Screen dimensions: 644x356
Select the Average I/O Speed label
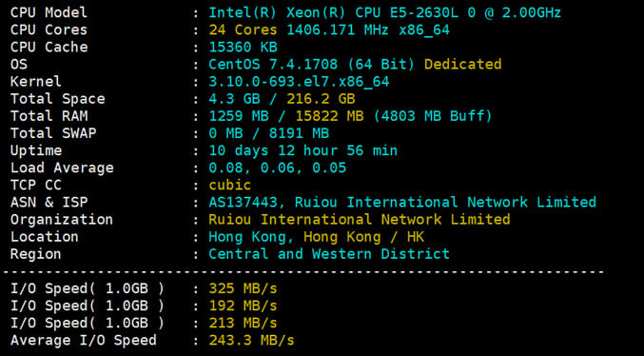pyautogui.click(x=84, y=341)
